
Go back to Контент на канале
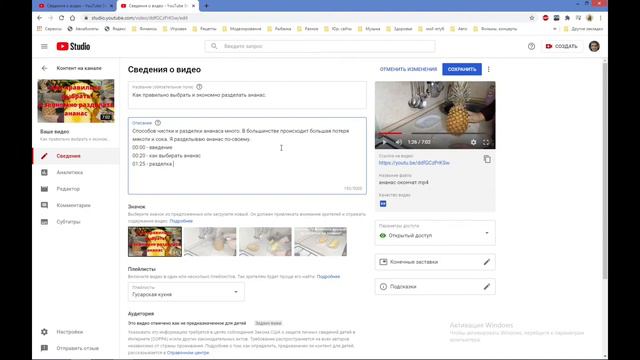[44, 68]
